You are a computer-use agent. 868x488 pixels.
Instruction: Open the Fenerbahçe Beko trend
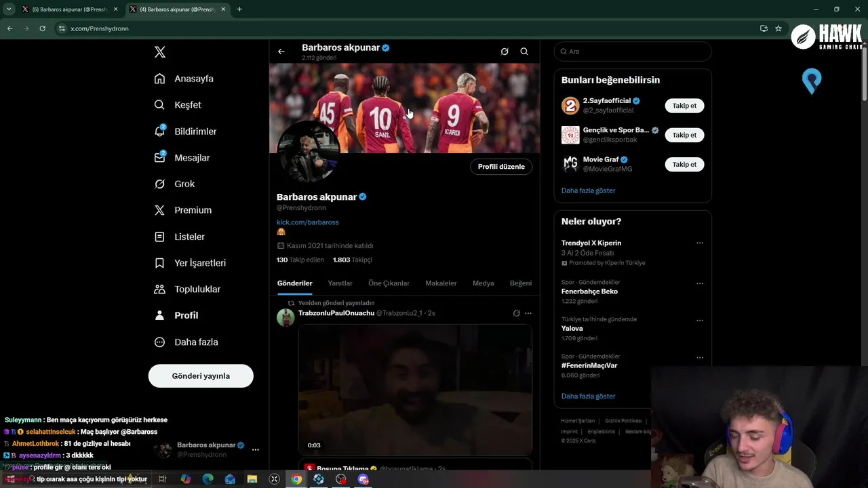tap(589, 291)
